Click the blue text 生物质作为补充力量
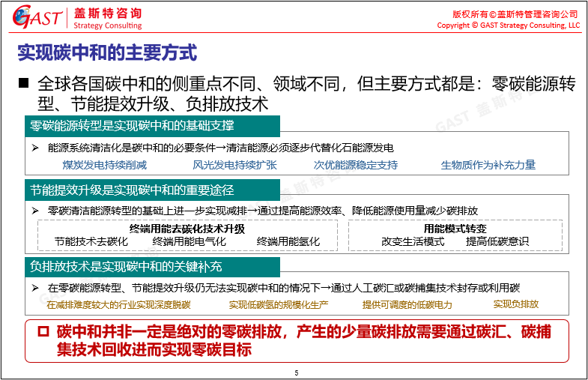This screenshot has height=380, width=588. [488, 165]
